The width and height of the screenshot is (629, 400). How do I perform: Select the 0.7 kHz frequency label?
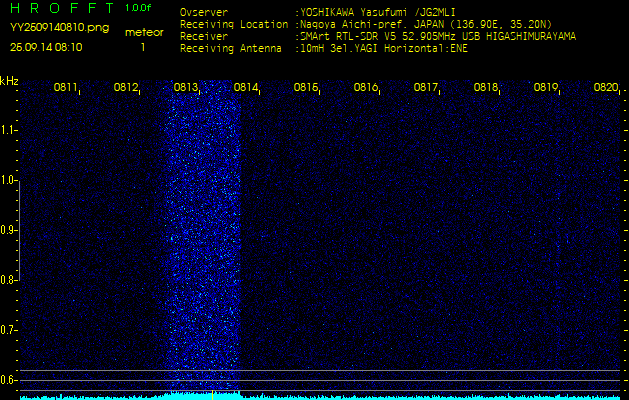tap(9, 329)
